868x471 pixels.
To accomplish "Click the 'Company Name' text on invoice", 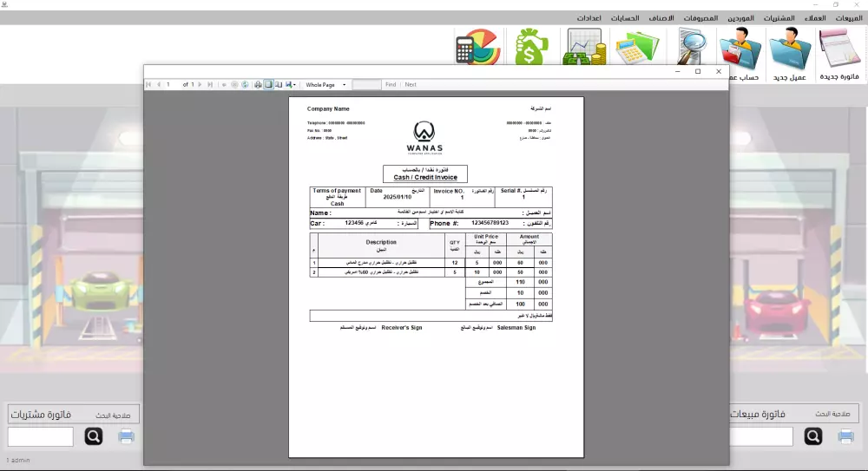I will coord(328,109).
